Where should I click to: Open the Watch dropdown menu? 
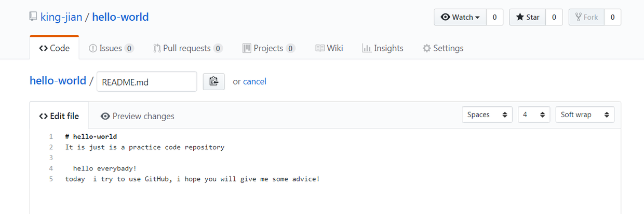coord(460,17)
